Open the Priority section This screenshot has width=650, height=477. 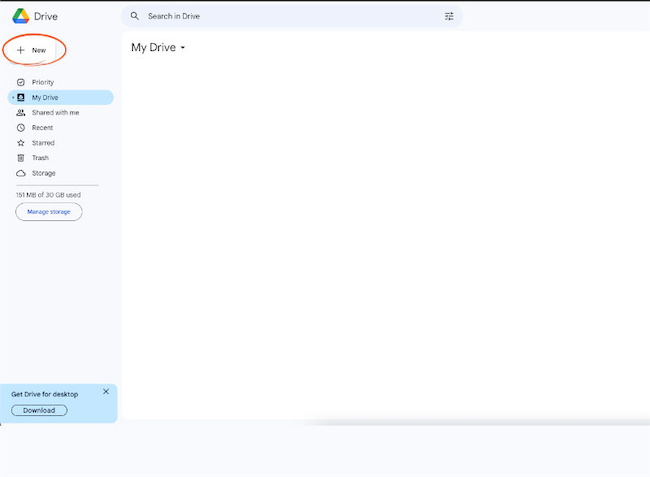coord(61,82)
